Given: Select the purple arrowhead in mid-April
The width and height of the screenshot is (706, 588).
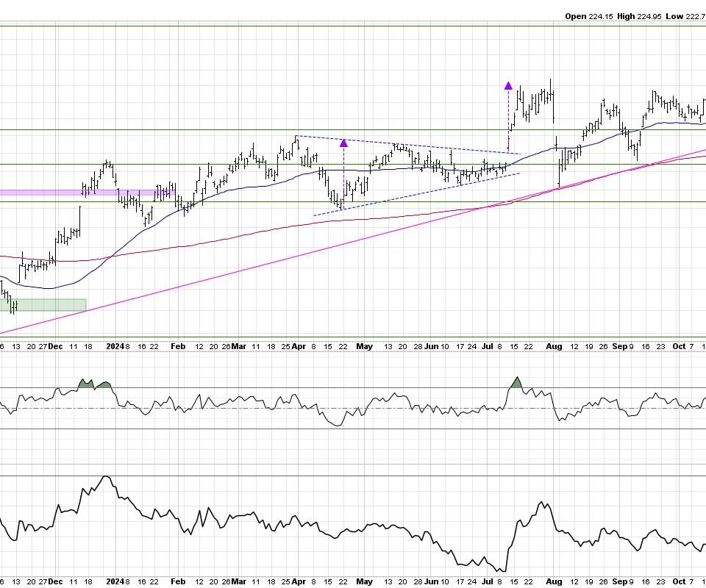Looking at the screenshot, I should [343, 143].
